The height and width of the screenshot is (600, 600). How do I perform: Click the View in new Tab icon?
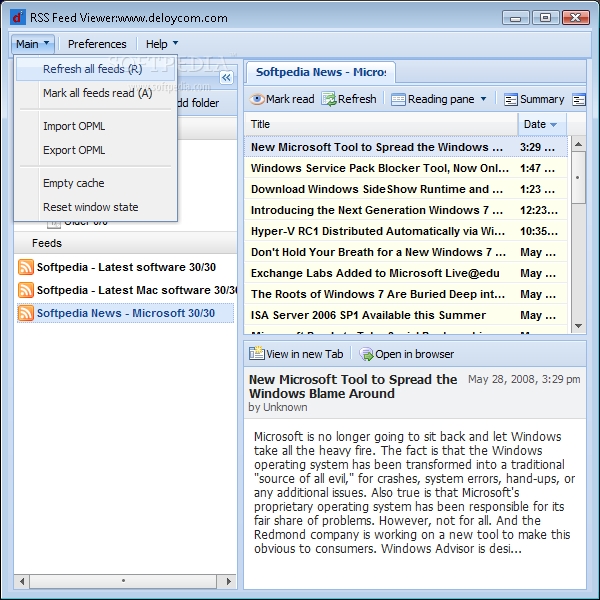point(256,354)
